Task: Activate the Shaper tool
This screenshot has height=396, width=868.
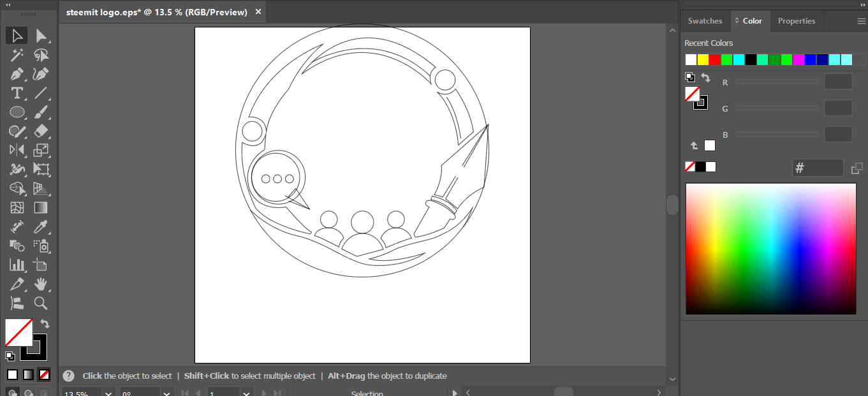Action: [17, 131]
